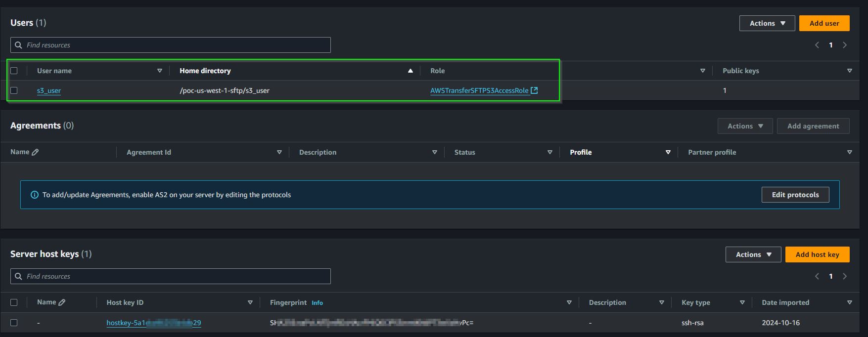Click the 2024-10-16 date imported cell
Viewport: 868px width, 337px height.
[780, 323]
